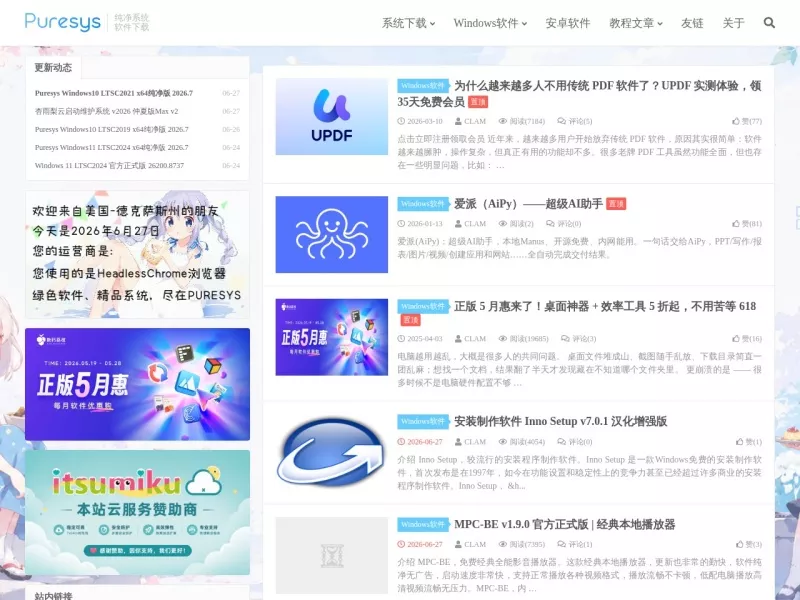Open MPC-BE v1.9.0 官方正式版 title
The width and height of the screenshot is (800, 600).
coord(564,524)
